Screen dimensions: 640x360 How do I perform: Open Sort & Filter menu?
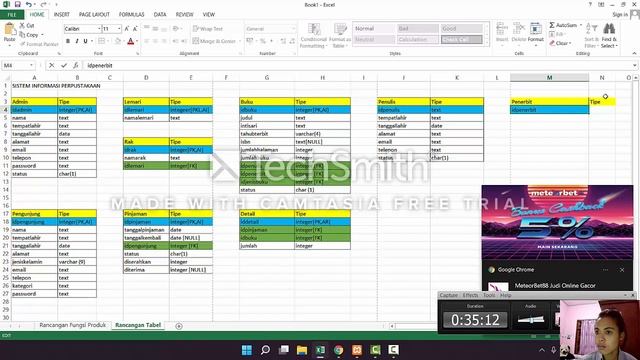click(x=591, y=36)
